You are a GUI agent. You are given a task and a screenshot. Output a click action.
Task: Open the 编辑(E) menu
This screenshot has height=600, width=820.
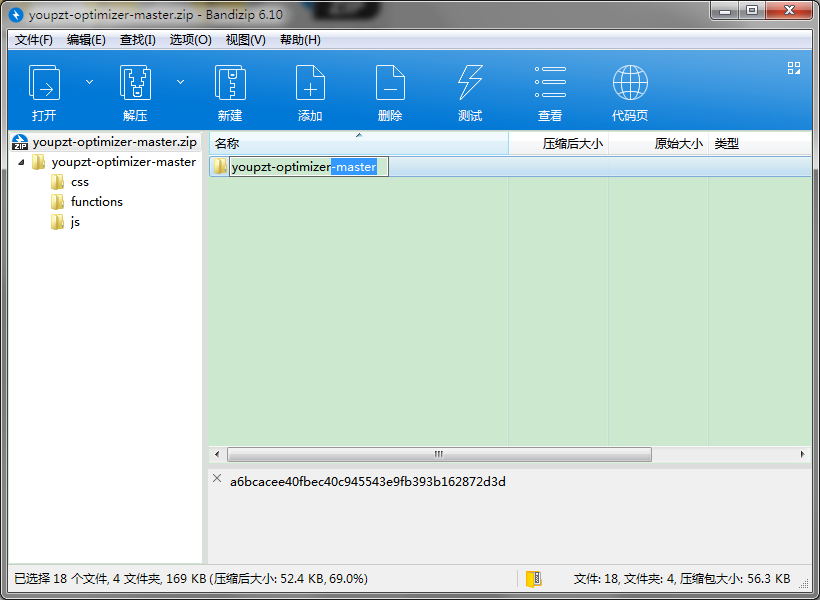click(86, 40)
